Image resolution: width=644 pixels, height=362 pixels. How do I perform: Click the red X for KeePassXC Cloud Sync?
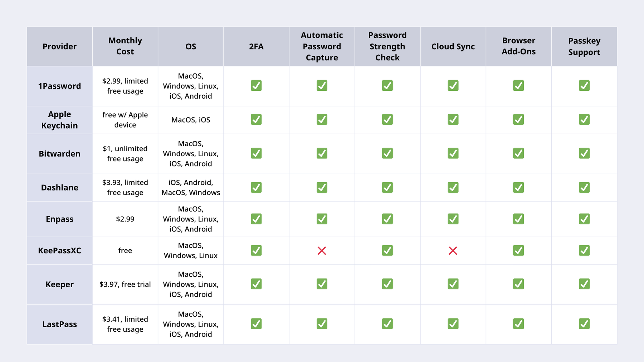pos(453,251)
